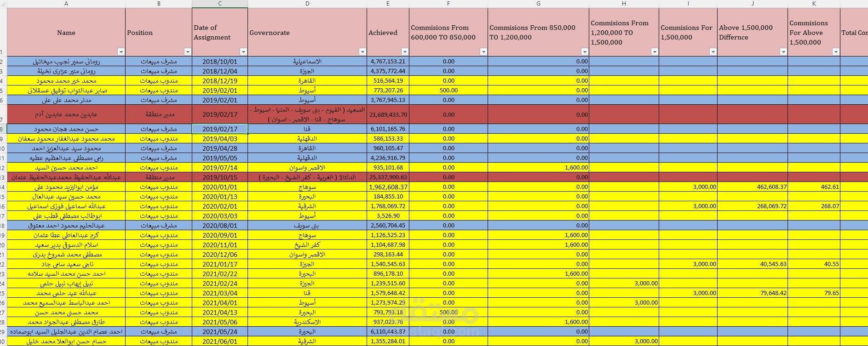868x346 pixels.
Task: Select the date cell 2018/12/04
Action: coord(220,71)
